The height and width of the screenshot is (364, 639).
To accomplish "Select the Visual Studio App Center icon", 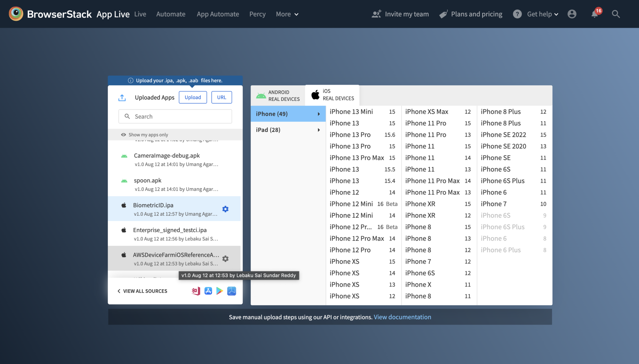I will [x=196, y=291].
